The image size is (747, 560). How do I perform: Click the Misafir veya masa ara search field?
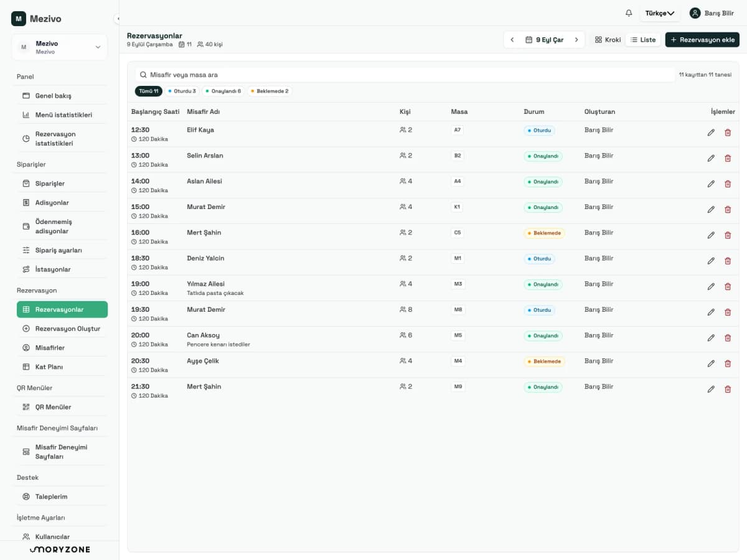[405, 75]
